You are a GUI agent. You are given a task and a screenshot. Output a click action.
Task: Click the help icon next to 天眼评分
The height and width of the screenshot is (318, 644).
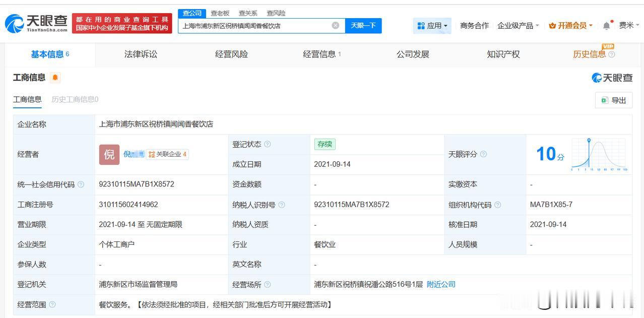pyautogui.click(x=484, y=154)
